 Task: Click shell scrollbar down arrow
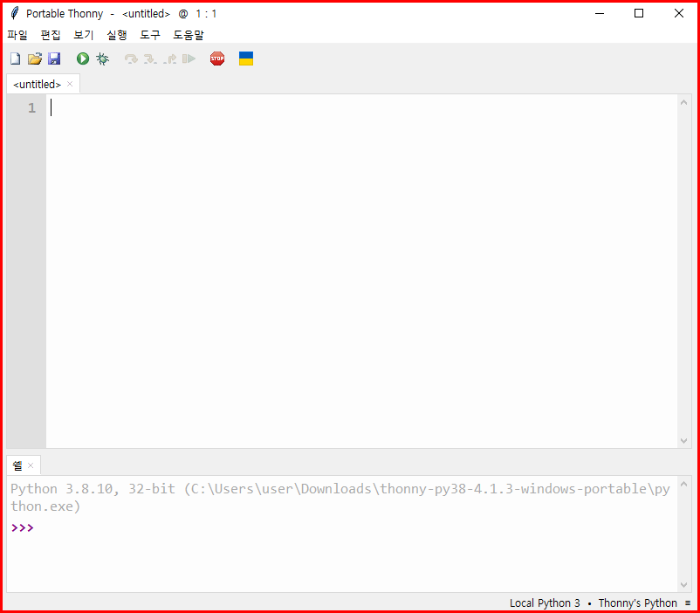point(683,585)
